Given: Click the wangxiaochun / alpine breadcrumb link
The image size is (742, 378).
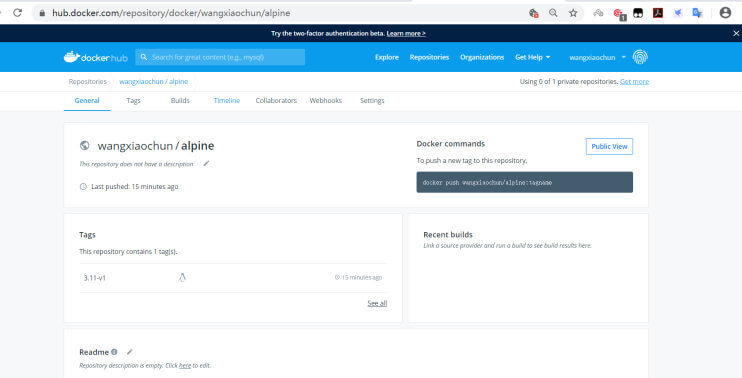Looking at the screenshot, I should point(154,81).
